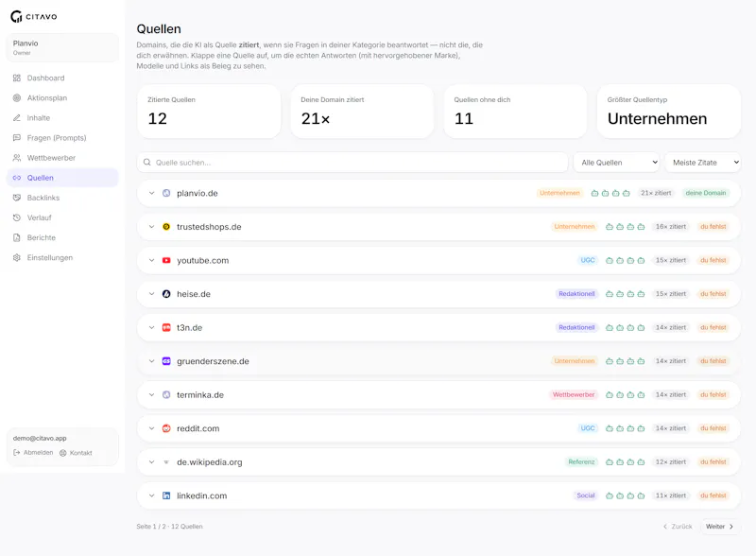Click the Wettbewerber people icon
Screen dimensions: 756x556
point(17,158)
